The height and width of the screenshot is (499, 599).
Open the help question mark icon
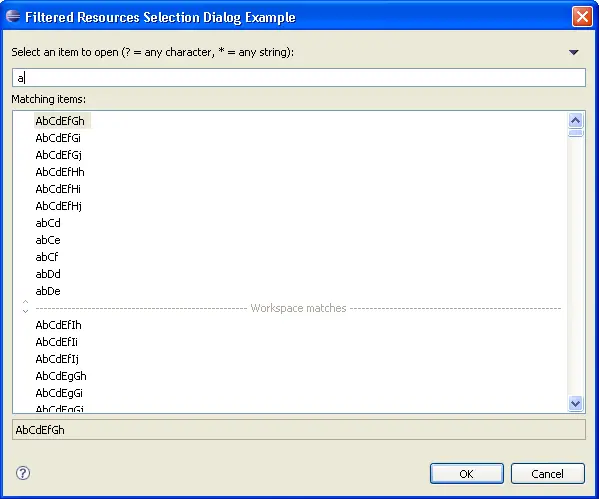pyautogui.click(x=23, y=473)
